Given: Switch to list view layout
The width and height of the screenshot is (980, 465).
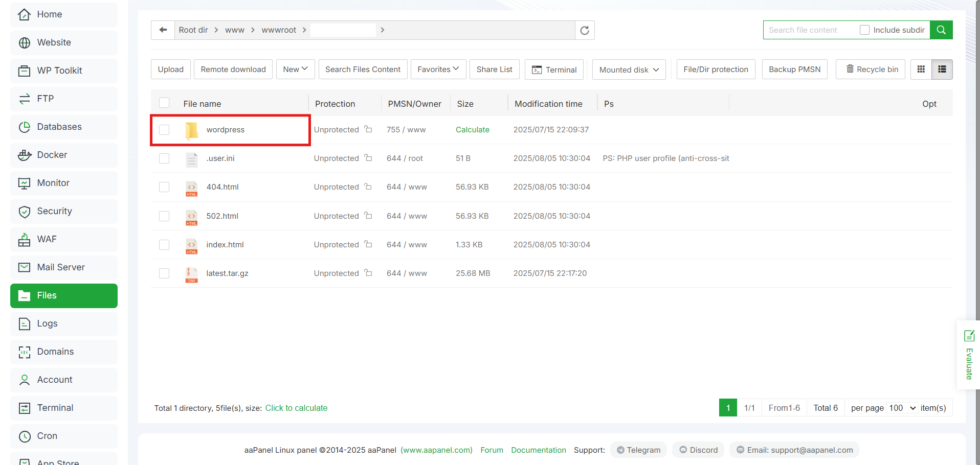Looking at the screenshot, I should [942, 69].
